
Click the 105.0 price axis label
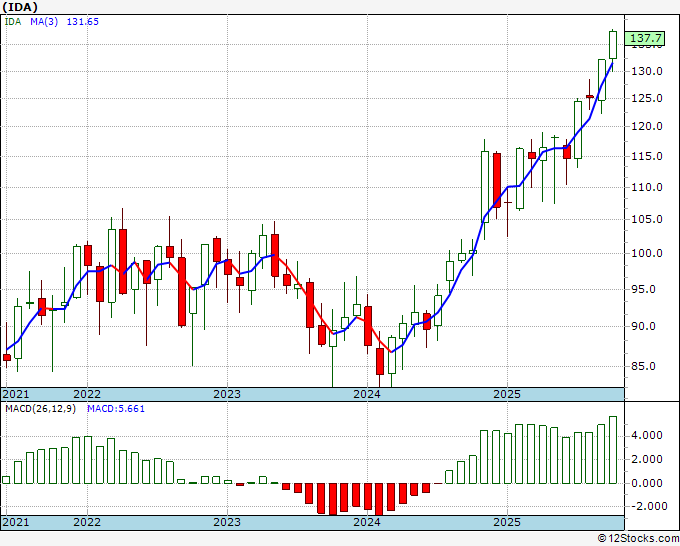[x=647, y=219]
